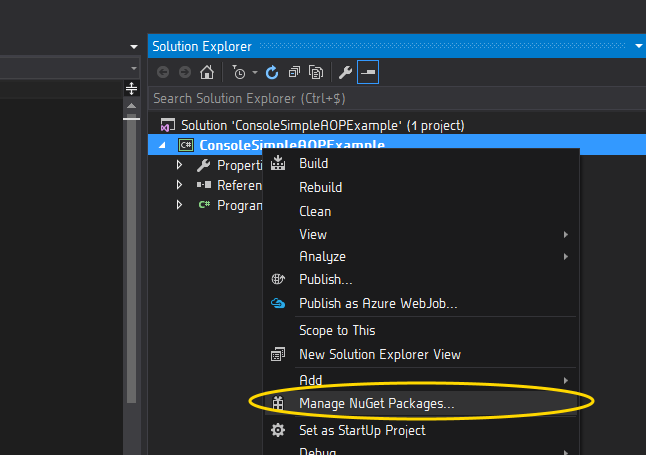Click the Add submenu arrow
This screenshot has width=646, height=455.
(x=566, y=380)
